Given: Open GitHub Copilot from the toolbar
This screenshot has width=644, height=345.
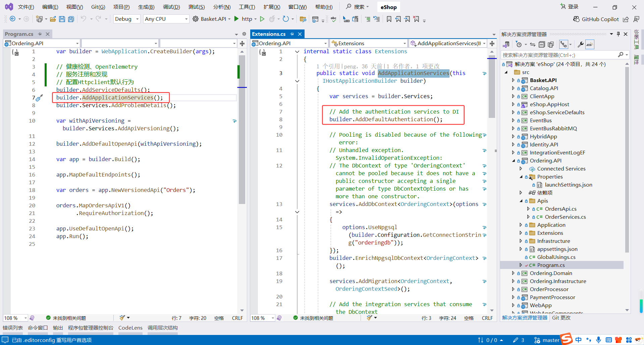Looking at the screenshot, I should pyautogui.click(x=596, y=19).
